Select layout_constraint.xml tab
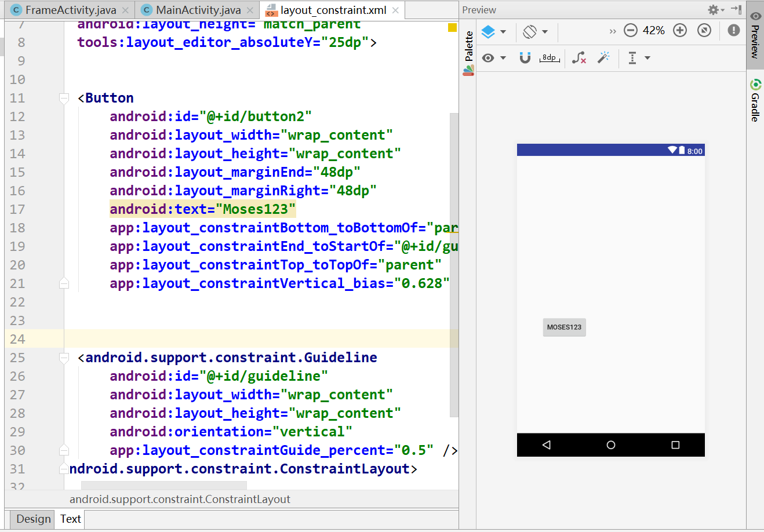 (x=333, y=10)
